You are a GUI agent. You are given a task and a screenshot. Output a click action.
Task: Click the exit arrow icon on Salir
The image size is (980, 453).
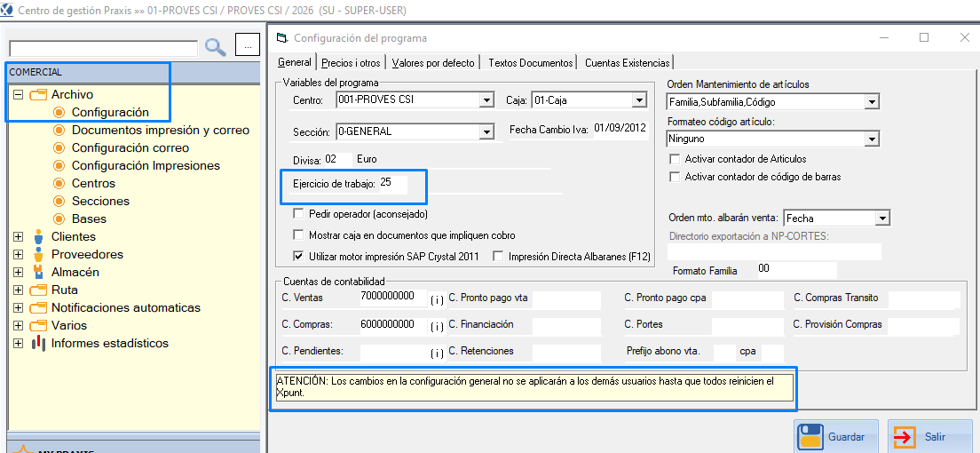905,437
